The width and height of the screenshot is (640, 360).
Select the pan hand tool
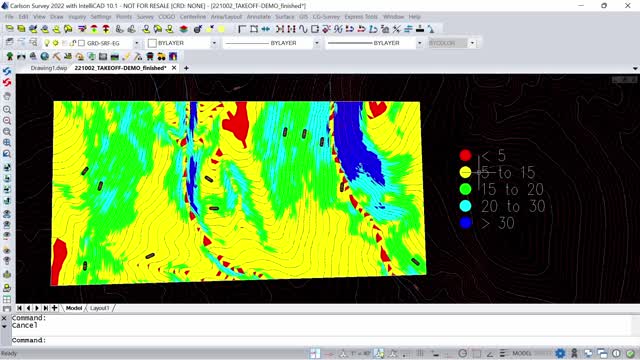7,96
